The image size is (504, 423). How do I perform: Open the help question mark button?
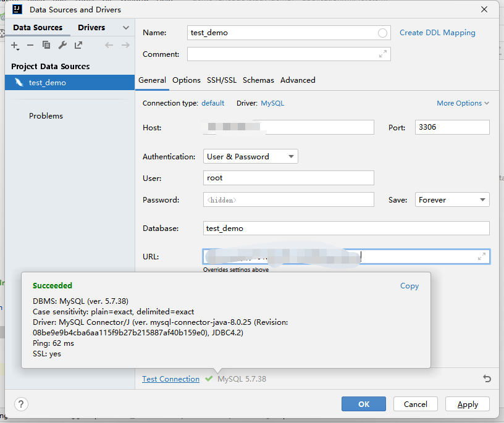pyautogui.click(x=21, y=404)
